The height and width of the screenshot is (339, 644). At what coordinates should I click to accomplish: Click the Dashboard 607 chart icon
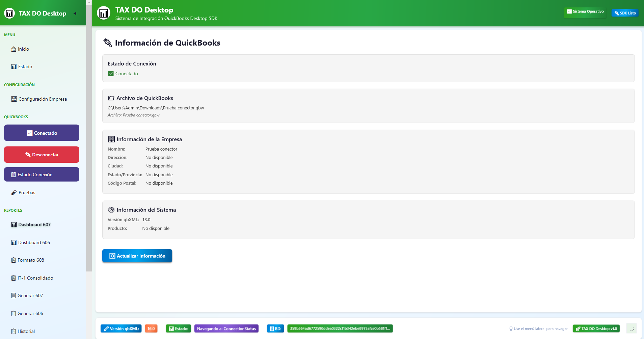[x=14, y=224]
